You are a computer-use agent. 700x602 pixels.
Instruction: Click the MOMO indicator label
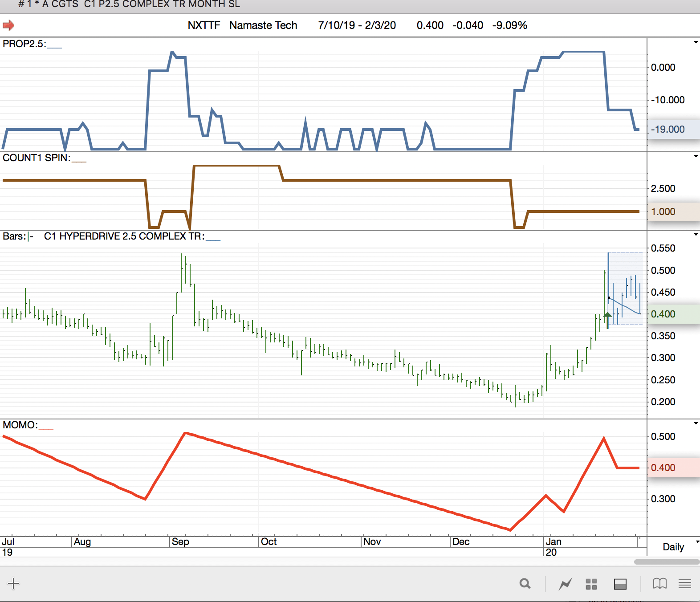pyautogui.click(x=20, y=425)
